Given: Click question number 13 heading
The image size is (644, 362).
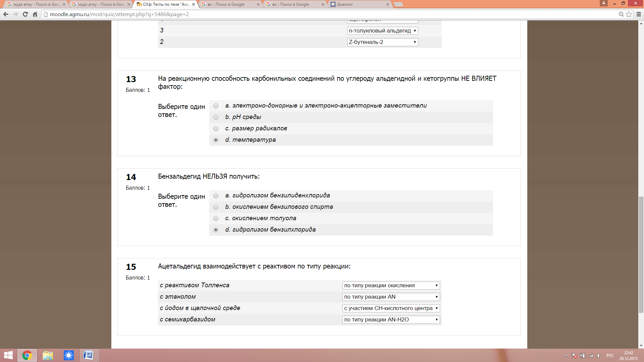Looking at the screenshot, I should coord(131,79).
